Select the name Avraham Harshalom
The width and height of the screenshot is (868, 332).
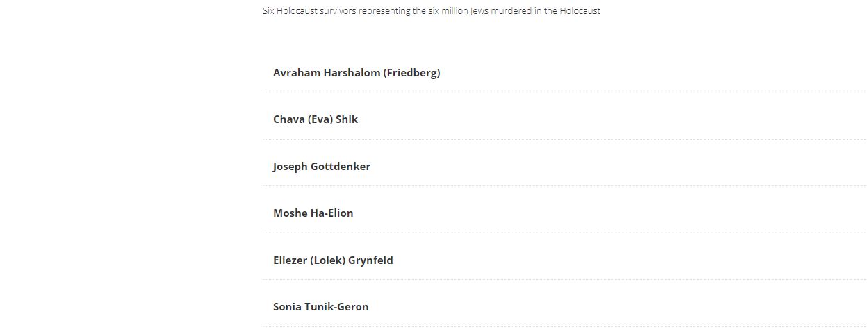327,73
